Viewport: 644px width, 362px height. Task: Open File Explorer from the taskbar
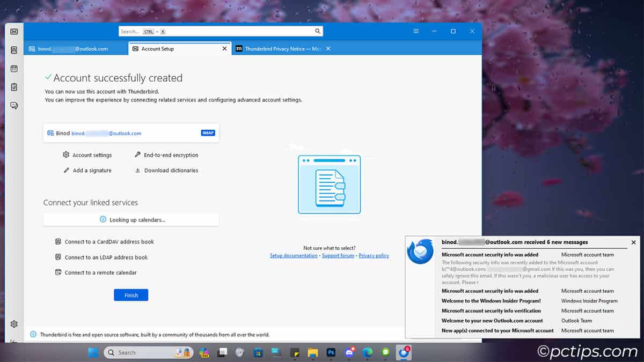313,352
